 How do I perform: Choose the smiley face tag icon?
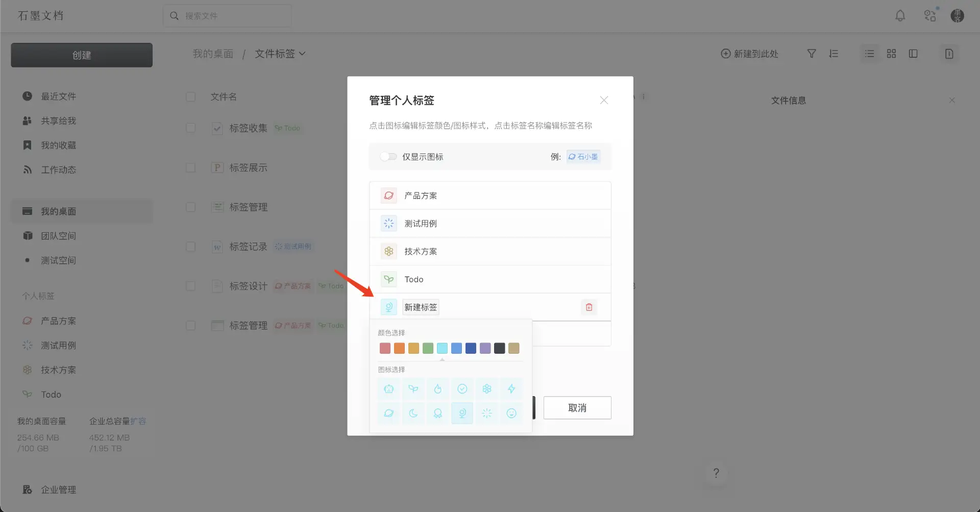click(511, 413)
